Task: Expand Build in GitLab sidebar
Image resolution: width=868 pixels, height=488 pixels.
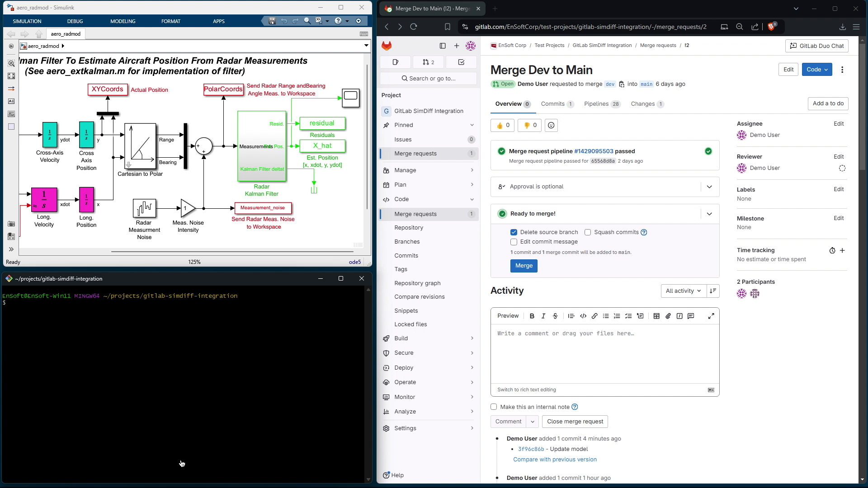Action: click(x=428, y=338)
